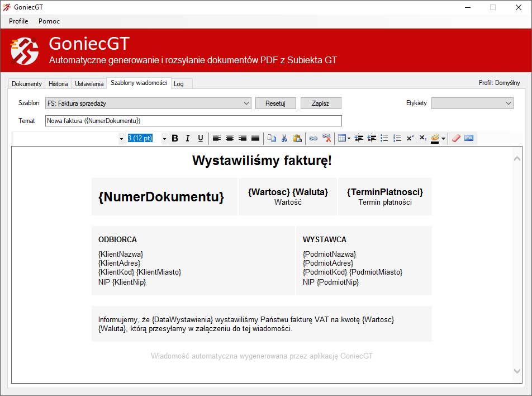The height and width of the screenshot is (396, 532).
Task: Open the Pomoc menu
Action: pyautogui.click(x=49, y=21)
